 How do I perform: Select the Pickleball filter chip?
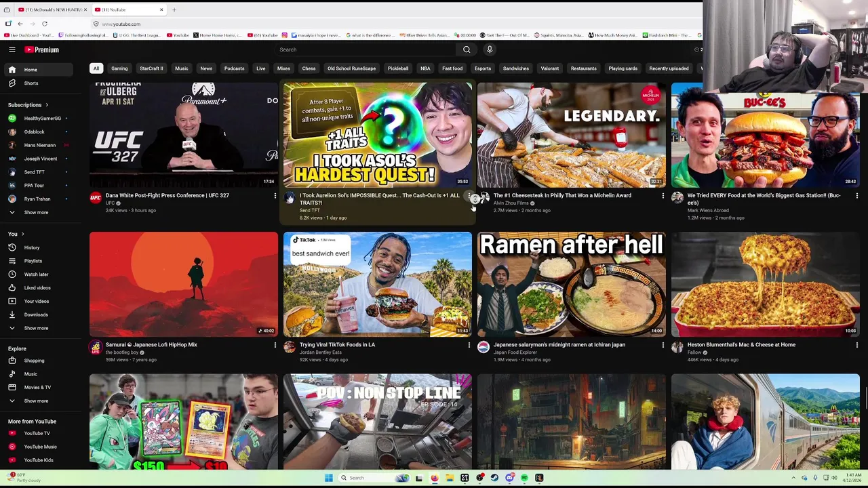tap(398, 68)
